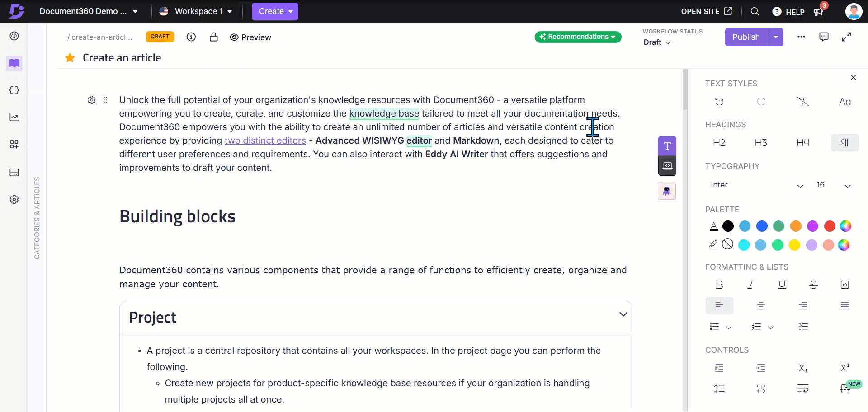The image size is (868, 412).
Task: Click the block settings gear beside paragraph
Action: coord(92,100)
